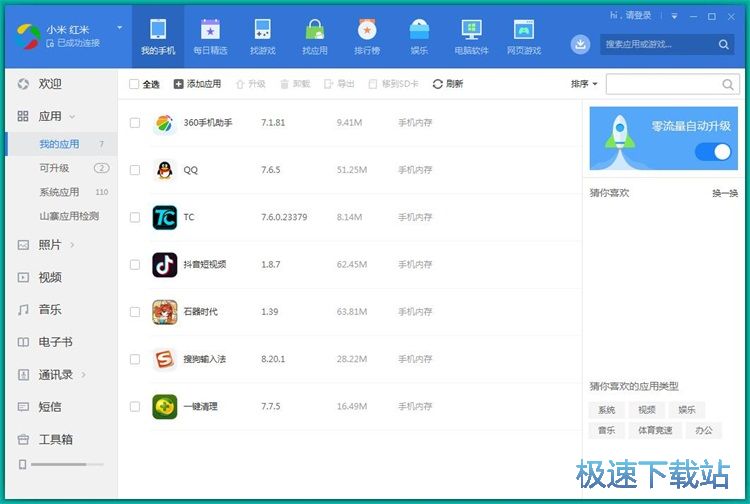Check the 搜狗输入法 row checkbox
This screenshot has width=750, height=504.
point(135,359)
